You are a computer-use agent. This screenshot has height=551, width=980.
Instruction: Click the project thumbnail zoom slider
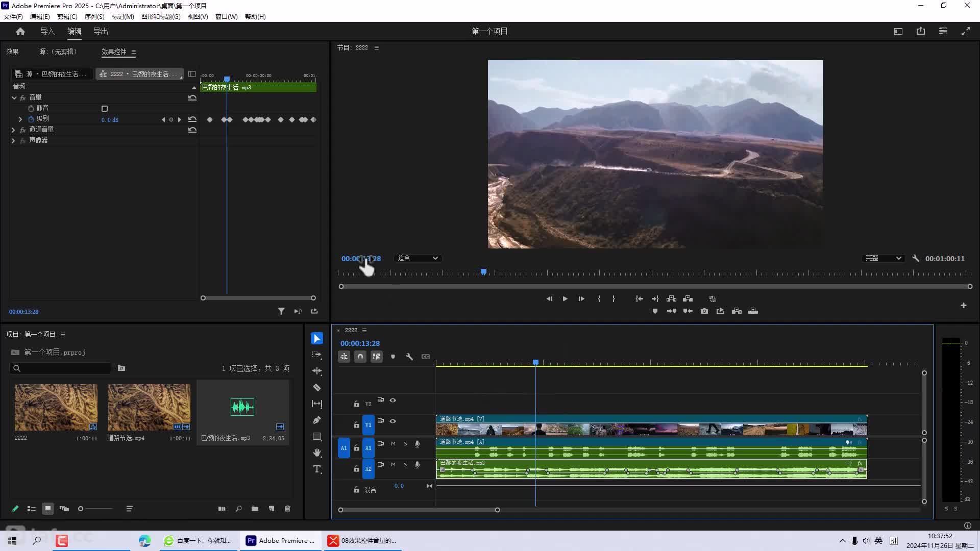click(95, 509)
